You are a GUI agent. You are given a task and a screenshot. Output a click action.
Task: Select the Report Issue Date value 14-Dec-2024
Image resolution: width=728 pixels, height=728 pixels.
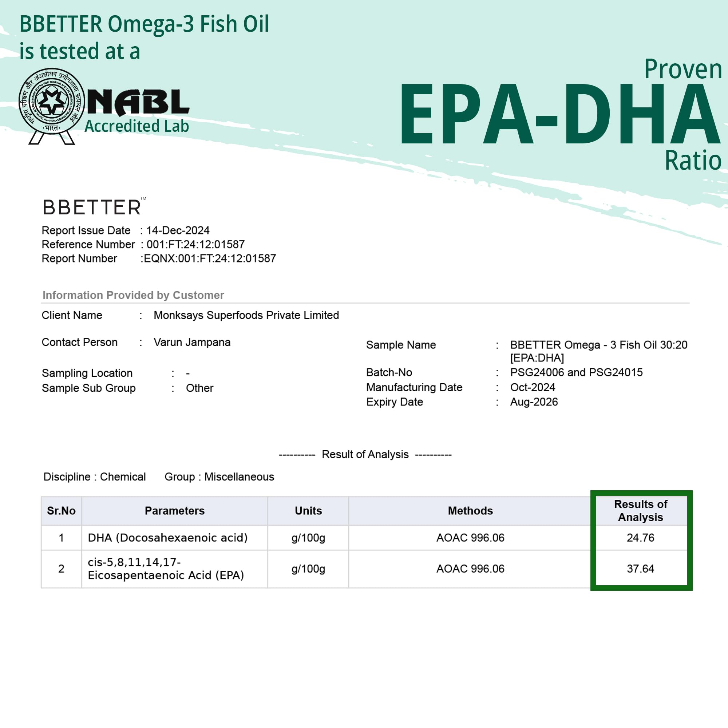pos(178,230)
